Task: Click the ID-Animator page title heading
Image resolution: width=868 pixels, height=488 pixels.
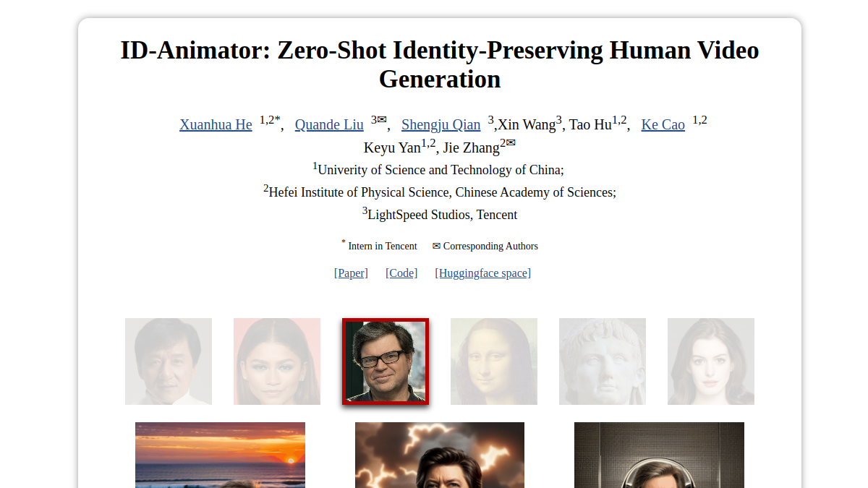Action: pyautogui.click(x=440, y=64)
